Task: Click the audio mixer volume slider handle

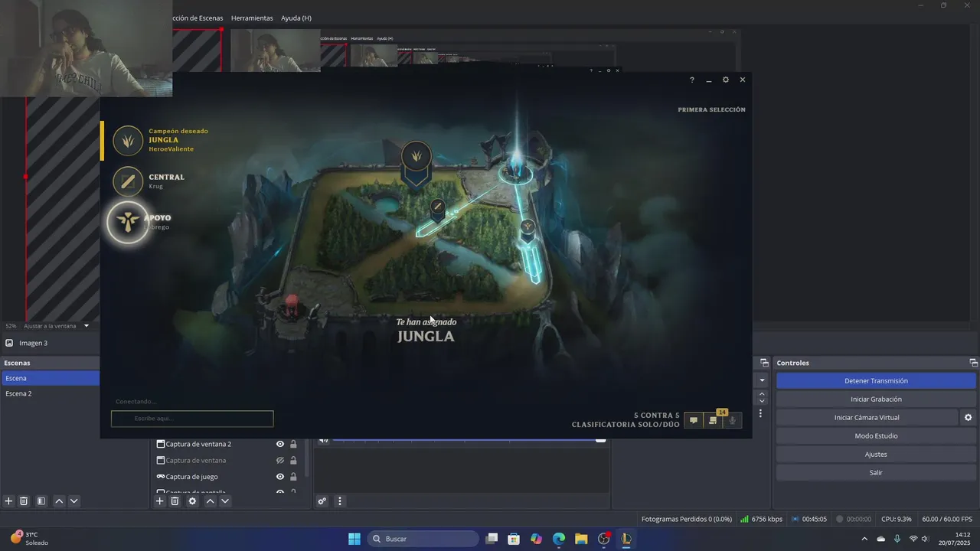Action: 601,439
